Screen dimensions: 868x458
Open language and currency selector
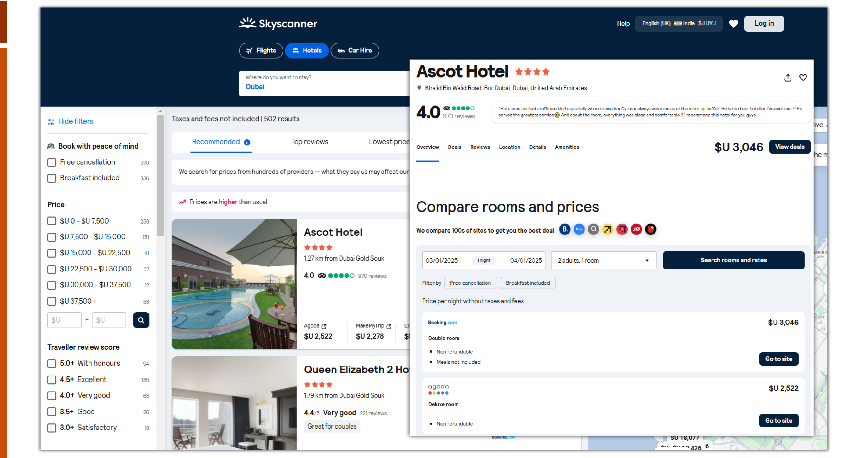pyautogui.click(x=678, y=24)
